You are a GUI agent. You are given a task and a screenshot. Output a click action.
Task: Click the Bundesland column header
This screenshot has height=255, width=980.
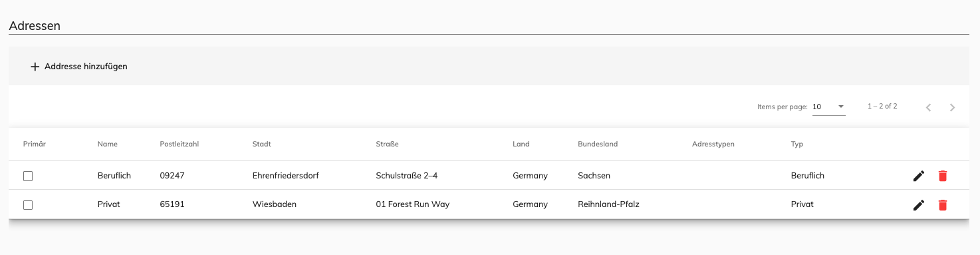[x=598, y=144]
